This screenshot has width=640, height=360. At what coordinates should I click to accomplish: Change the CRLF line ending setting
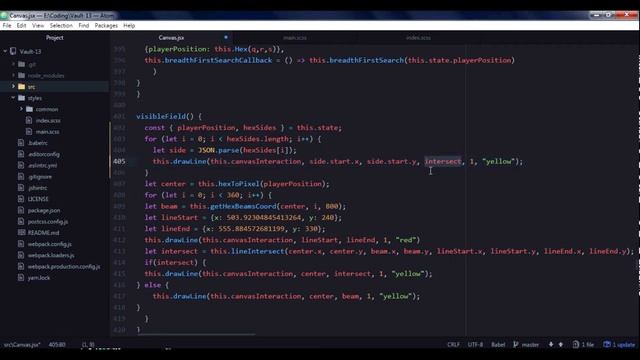tap(453, 344)
